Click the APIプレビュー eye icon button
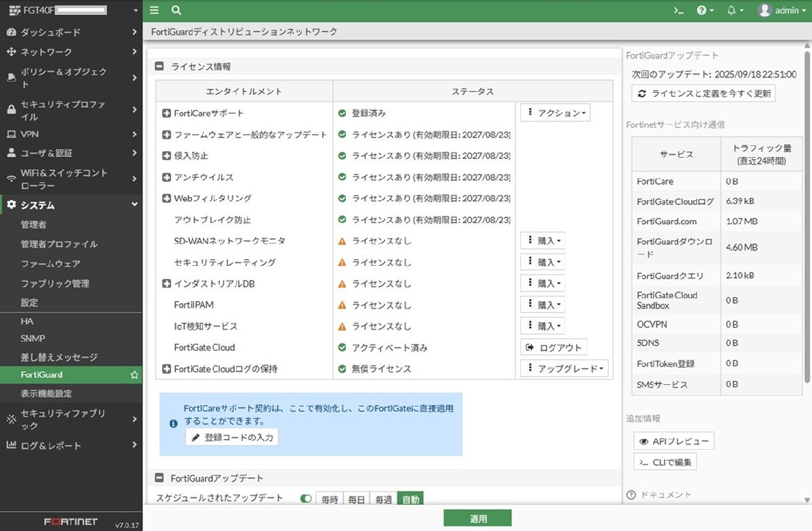 pos(673,441)
